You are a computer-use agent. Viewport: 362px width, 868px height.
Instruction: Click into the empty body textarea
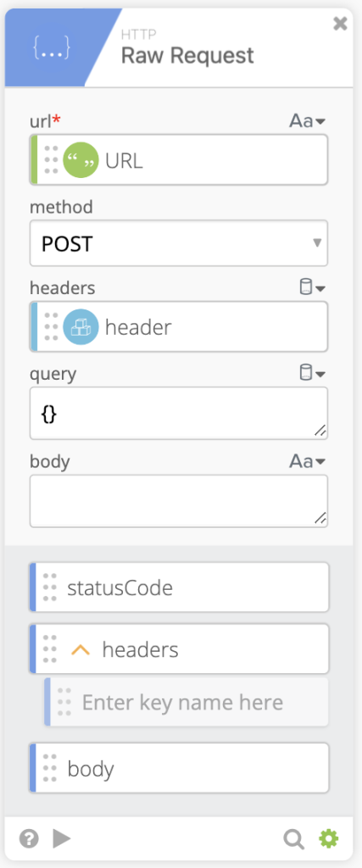pos(179,501)
